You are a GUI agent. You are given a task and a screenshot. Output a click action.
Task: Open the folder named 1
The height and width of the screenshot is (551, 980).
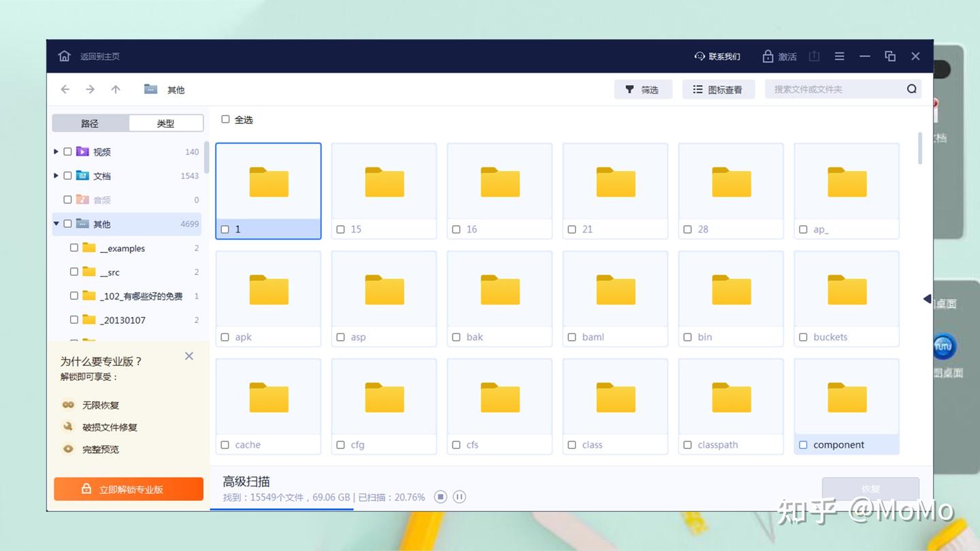pyautogui.click(x=268, y=182)
